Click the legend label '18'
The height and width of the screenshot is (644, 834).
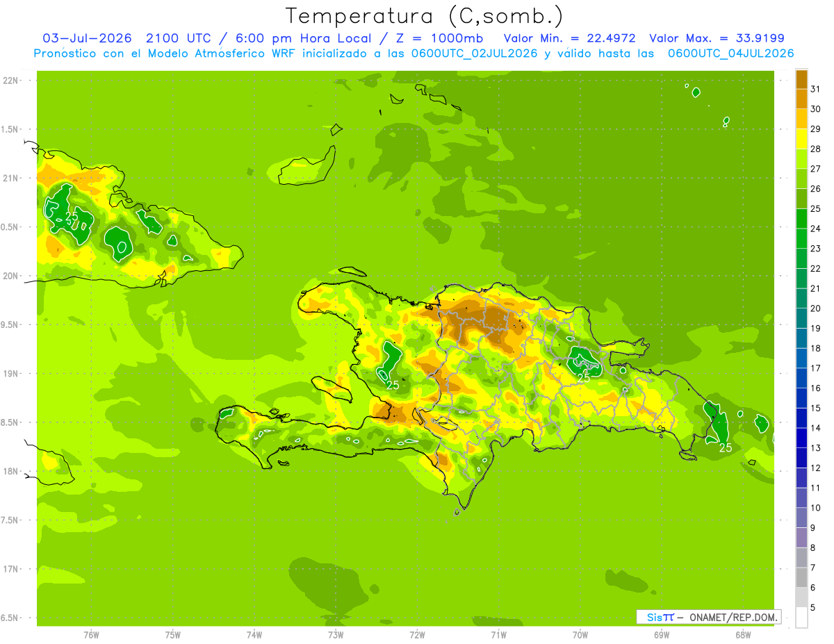[815, 348]
